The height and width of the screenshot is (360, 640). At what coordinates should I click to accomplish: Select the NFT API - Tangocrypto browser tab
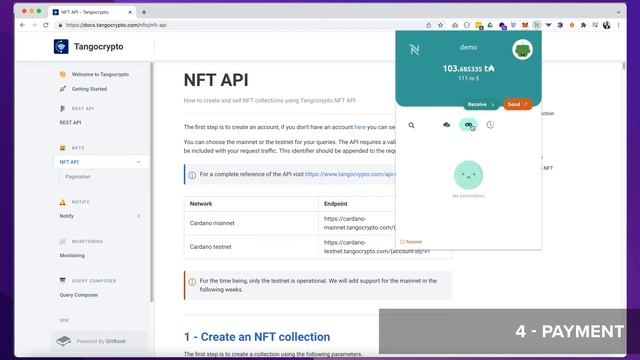92,12
